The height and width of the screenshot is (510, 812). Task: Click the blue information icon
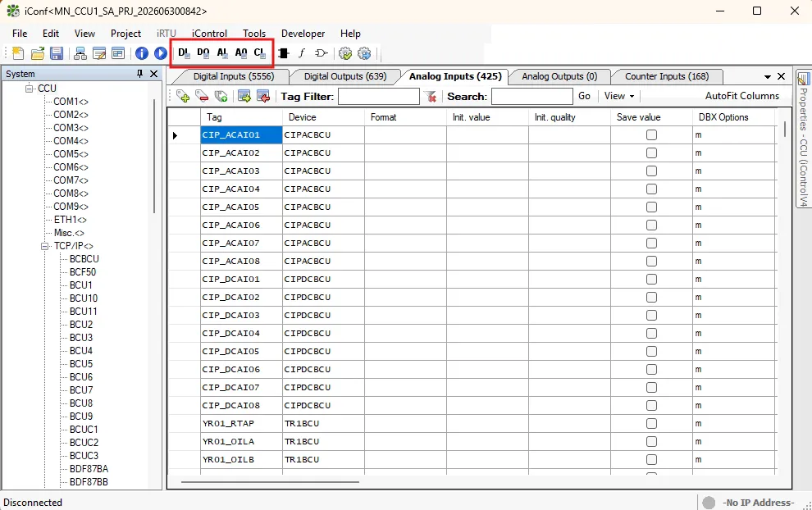tap(141, 53)
